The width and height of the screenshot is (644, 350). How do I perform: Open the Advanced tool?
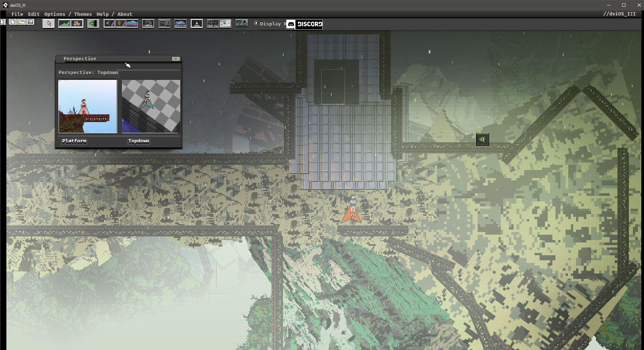(242, 23)
